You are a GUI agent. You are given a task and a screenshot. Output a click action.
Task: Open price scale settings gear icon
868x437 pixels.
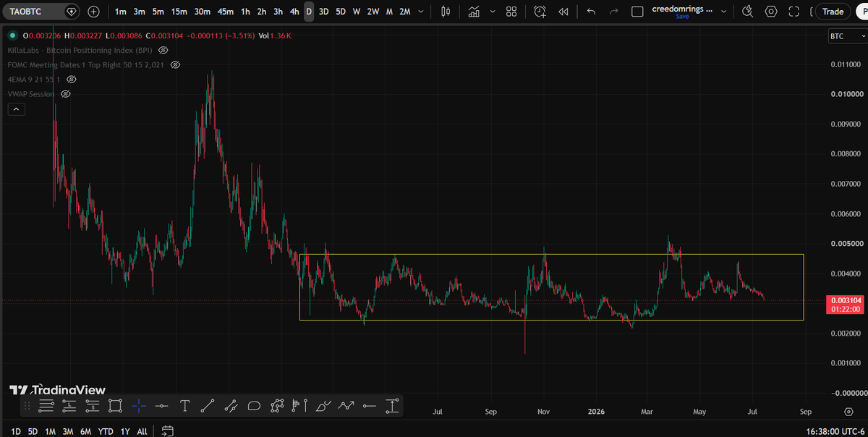click(x=848, y=411)
